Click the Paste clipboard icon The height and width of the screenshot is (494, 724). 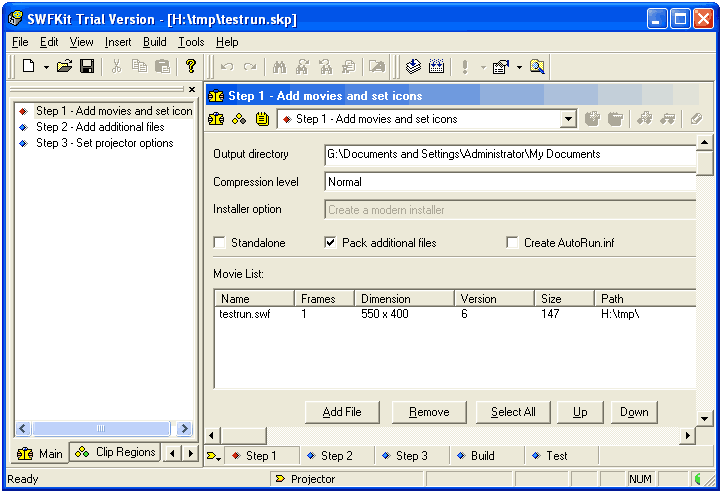[x=162, y=66]
